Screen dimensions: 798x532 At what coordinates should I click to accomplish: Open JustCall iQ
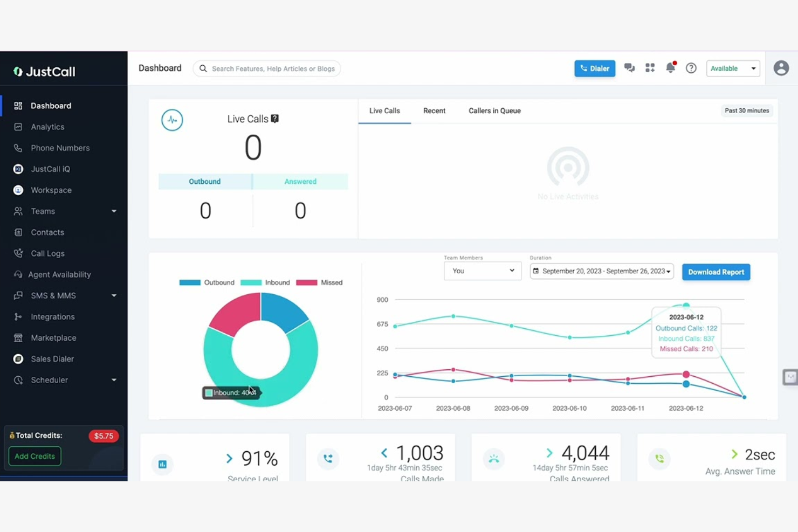click(x=50, y=169)
